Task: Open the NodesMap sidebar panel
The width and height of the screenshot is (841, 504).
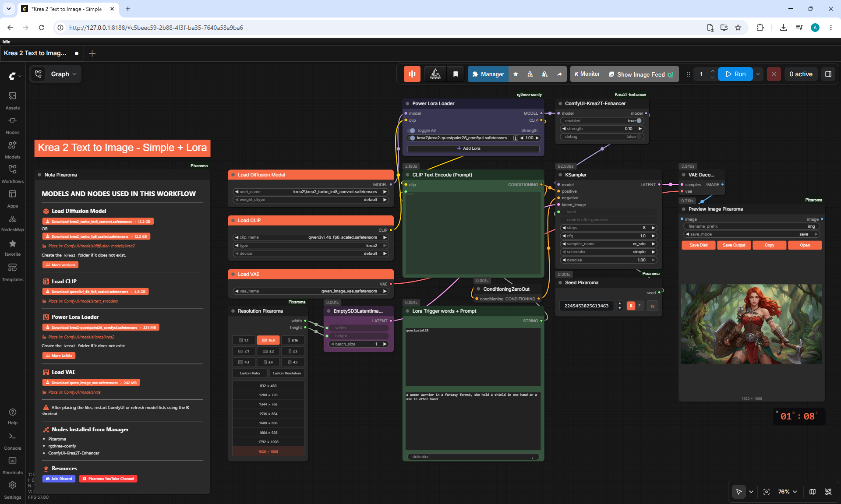Action: [x=13, y=223]
